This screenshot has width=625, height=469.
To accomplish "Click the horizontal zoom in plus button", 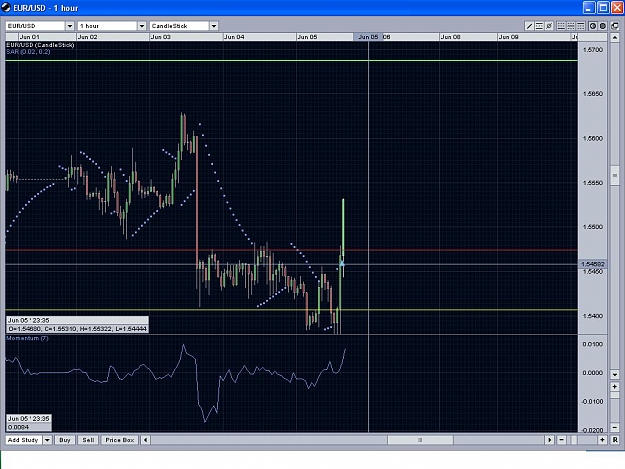I will (602, 440).
